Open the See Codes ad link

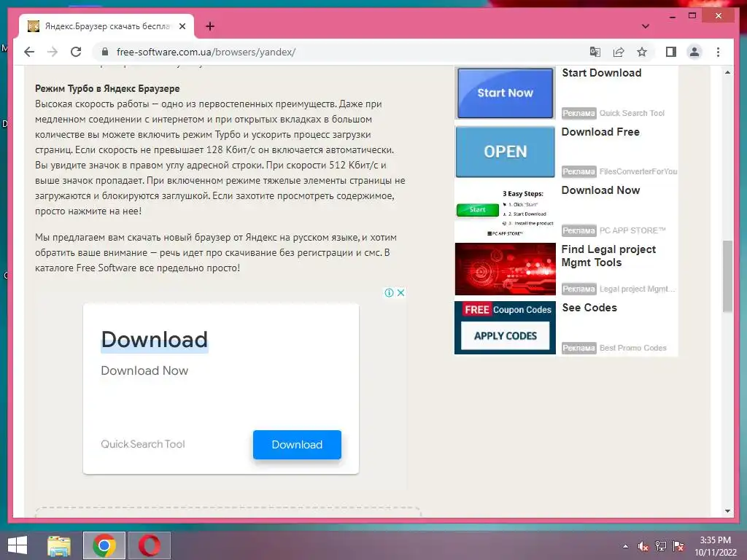click(589, 308)
